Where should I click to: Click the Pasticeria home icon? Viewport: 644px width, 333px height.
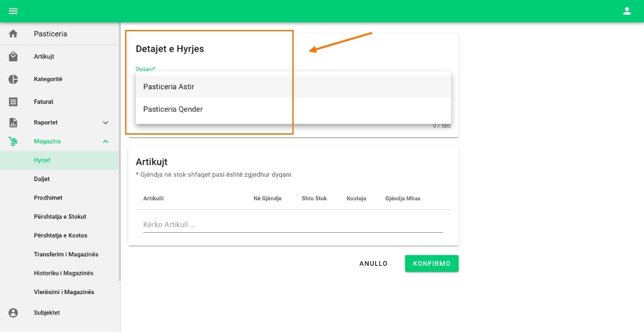13,34
